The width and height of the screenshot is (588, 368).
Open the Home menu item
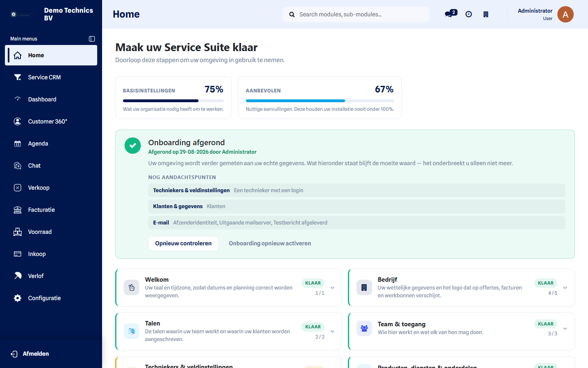[x=51, y=55]
